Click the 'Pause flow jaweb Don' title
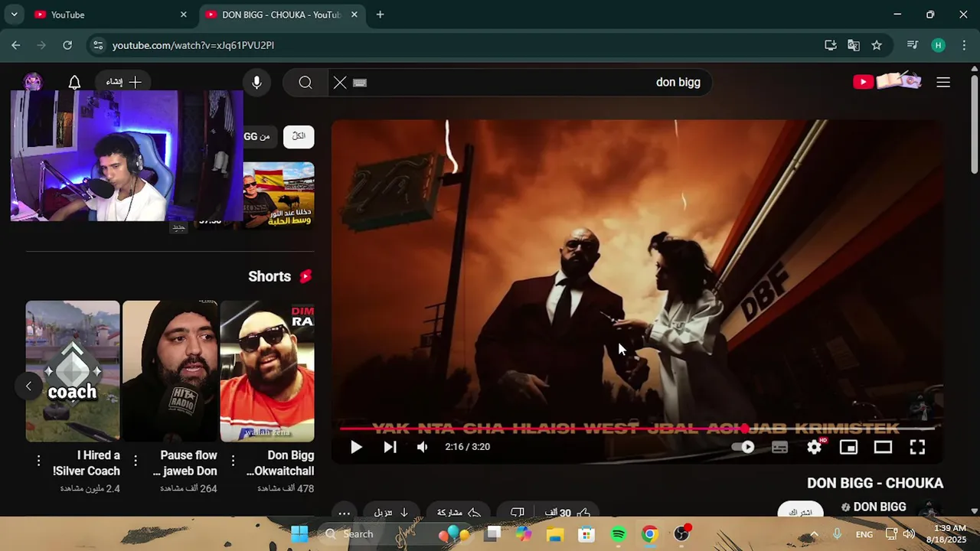The height and width of the screenshot is (551, 980). (185, 463)
